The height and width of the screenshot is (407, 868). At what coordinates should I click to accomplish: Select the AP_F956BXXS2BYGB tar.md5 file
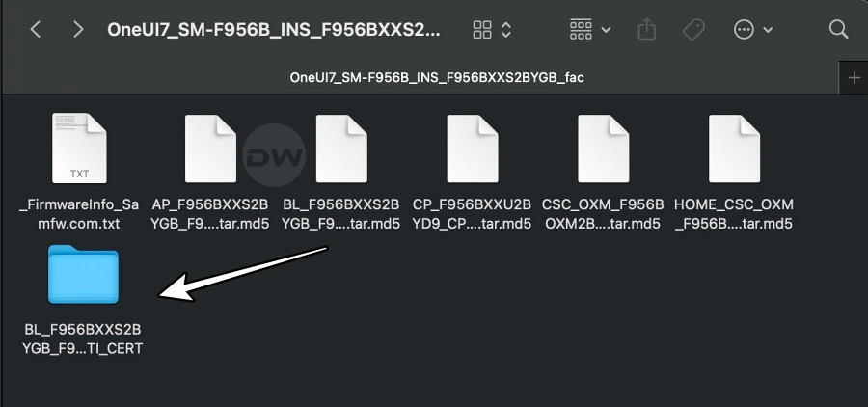pyautogui.click(x=210, y=149)
